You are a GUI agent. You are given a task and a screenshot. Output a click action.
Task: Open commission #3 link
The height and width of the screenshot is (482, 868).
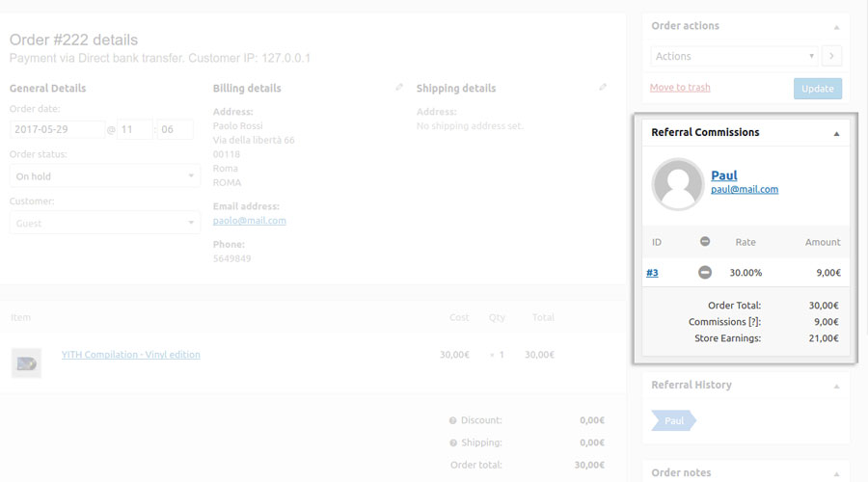click(653, 273)
